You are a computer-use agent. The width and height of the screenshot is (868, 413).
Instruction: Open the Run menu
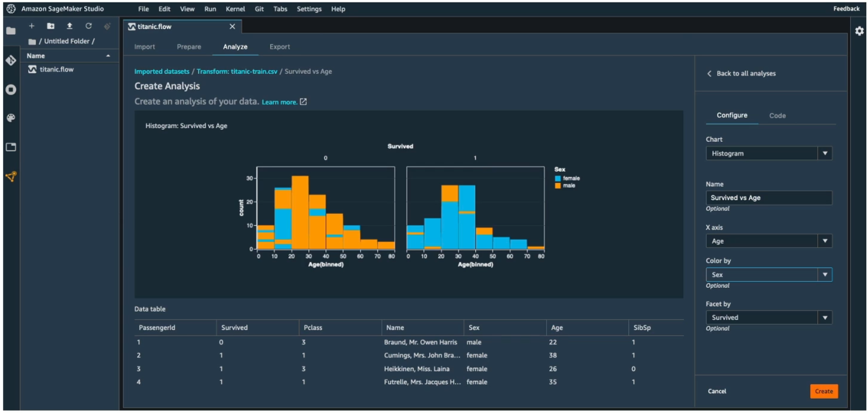[210, 9]
